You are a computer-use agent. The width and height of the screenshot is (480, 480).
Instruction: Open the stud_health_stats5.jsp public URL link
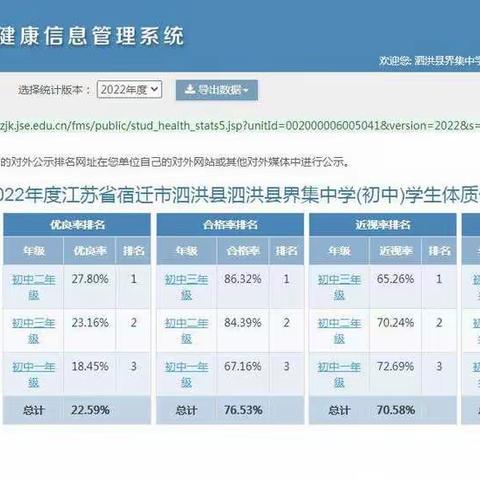tap(240, 126)
